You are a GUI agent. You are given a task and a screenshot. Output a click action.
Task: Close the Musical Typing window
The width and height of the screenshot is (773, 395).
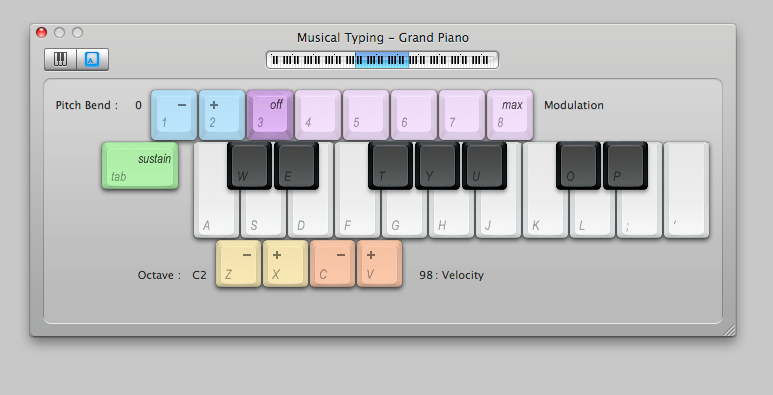42,33
